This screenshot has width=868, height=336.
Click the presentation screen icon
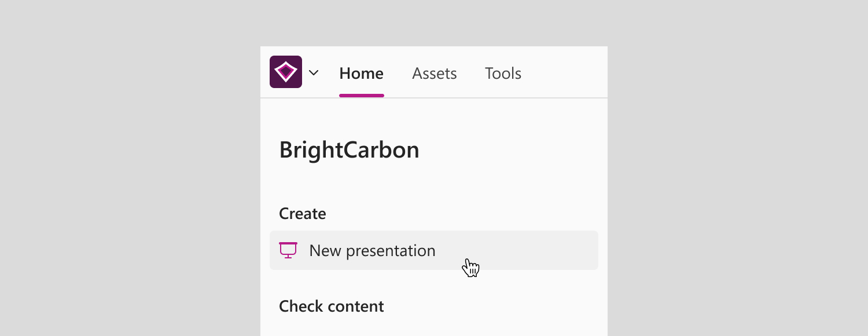tap(288, 250)
